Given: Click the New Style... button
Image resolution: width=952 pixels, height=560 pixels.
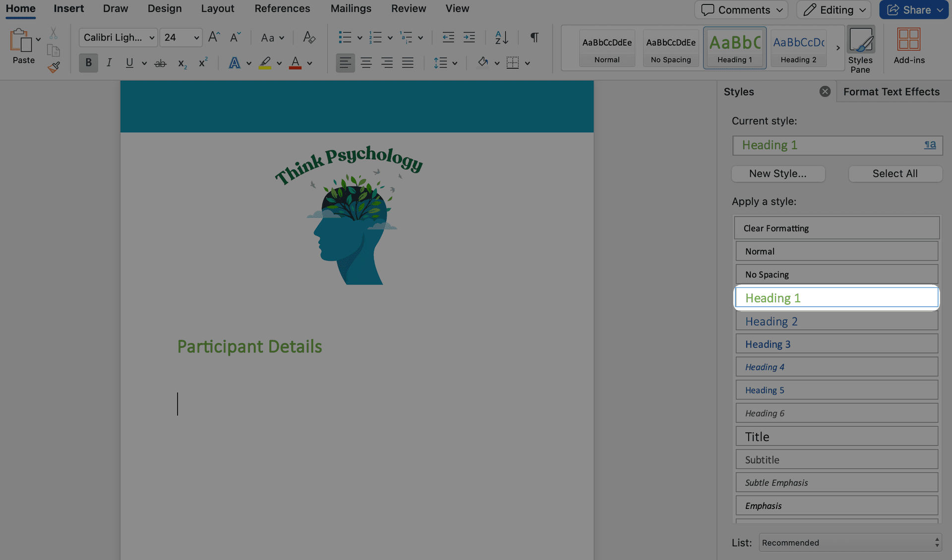Looking at the screenshot, I should [777, 173].
